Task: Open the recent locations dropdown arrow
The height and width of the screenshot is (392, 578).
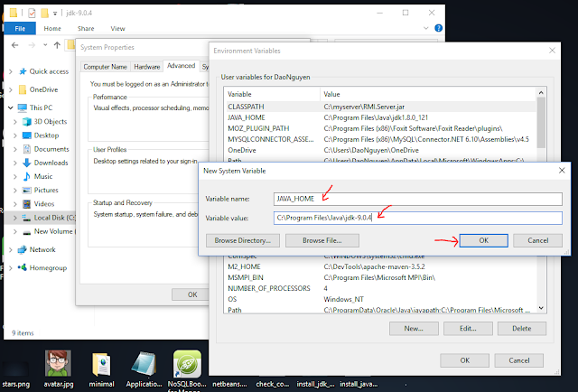Action: click(x=45, y=45)
